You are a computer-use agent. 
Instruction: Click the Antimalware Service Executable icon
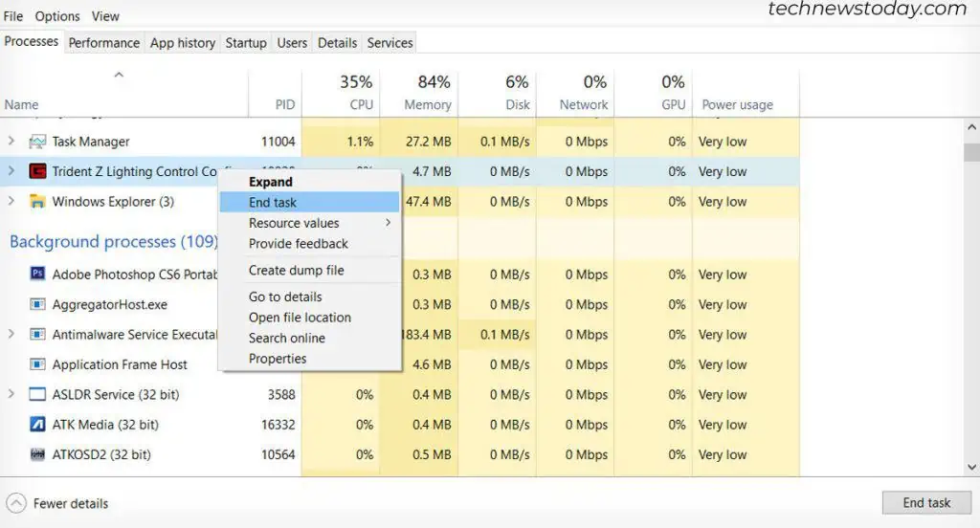(37, 334)
